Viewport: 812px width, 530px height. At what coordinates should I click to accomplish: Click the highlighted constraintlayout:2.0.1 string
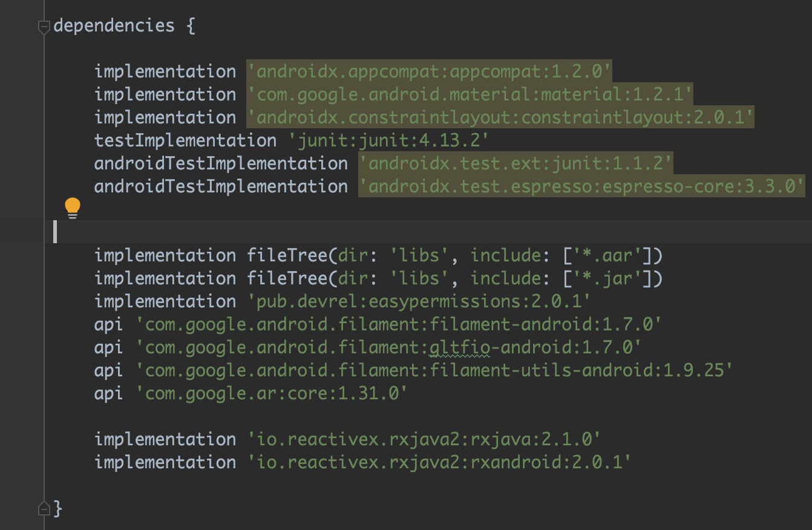click(500, 117)
